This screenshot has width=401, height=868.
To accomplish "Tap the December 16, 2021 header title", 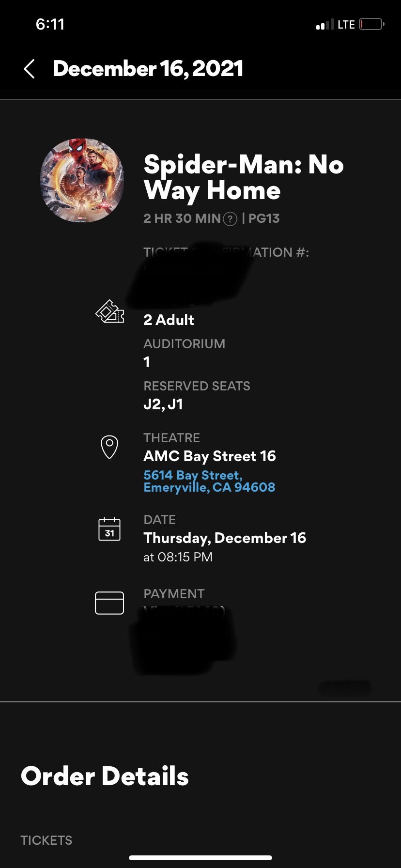I will click(148, 69).
